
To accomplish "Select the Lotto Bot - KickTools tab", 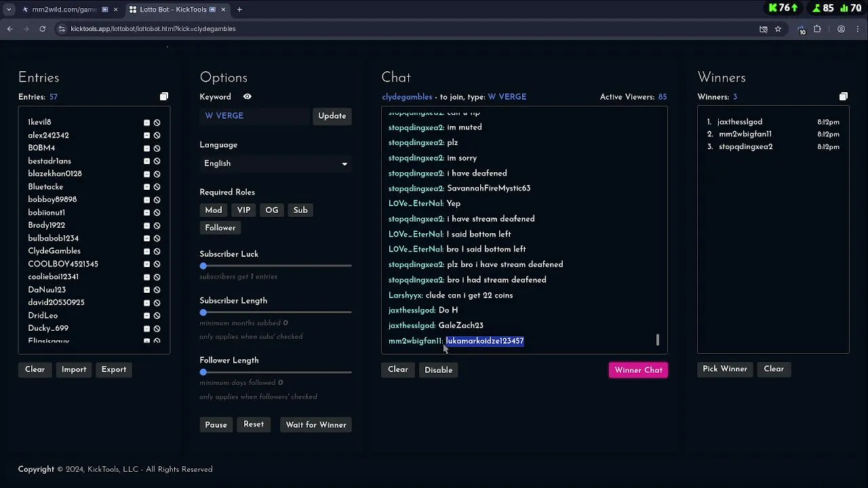I will 178,9.
